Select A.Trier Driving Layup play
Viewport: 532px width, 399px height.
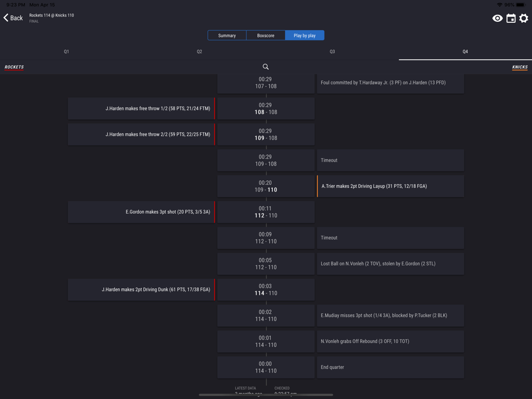pyautogui.click(x=390, y=186)
